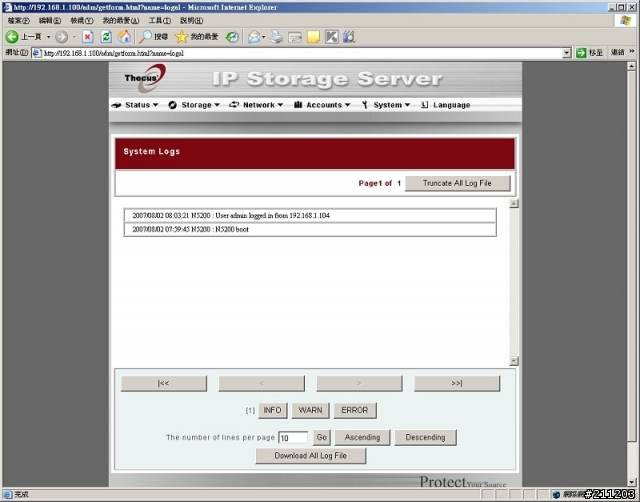Open the Favorites menu in IE
Screen dimensions: 640x502
(x=121, y=20)
